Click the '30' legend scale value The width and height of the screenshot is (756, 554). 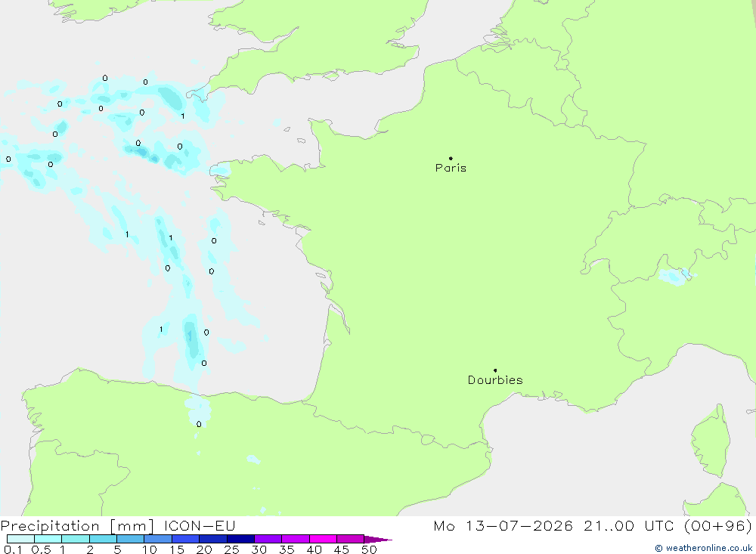click(x=259, y=549)
